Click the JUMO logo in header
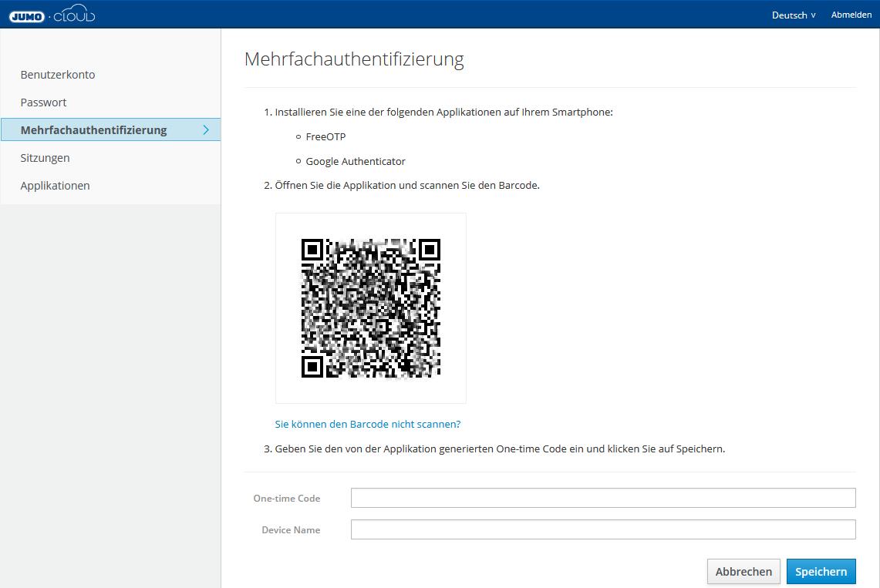This screenshot has width=880, height=588. (27, 13)
